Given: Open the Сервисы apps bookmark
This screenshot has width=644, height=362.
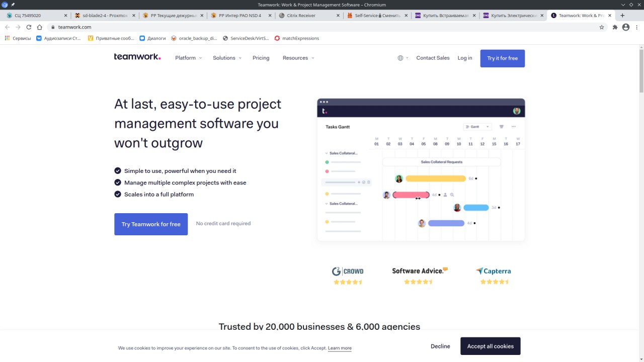Looking at the screenshot, I should point(18,38).
